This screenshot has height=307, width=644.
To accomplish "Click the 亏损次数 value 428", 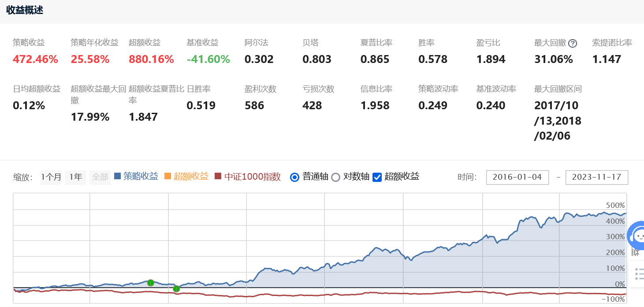I will tap(312, 106).
